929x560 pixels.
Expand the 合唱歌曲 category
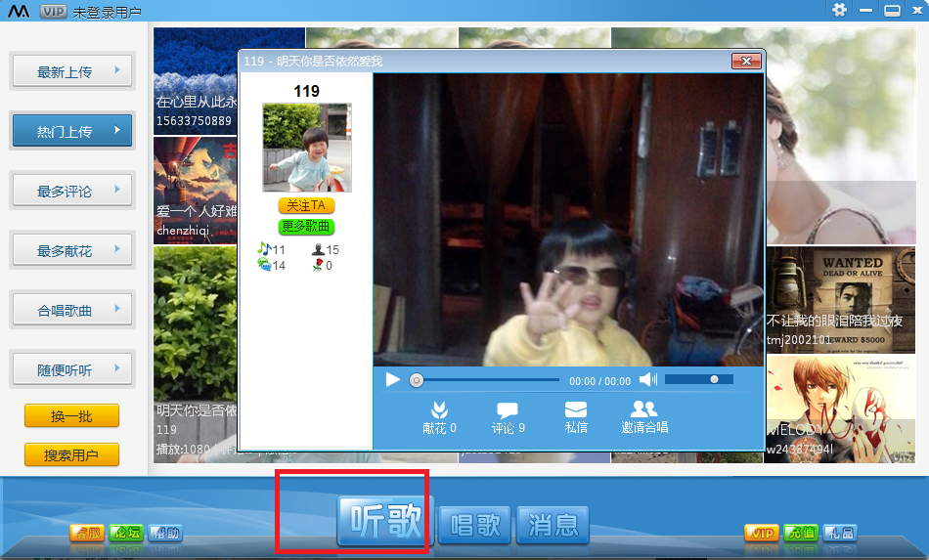72,310
